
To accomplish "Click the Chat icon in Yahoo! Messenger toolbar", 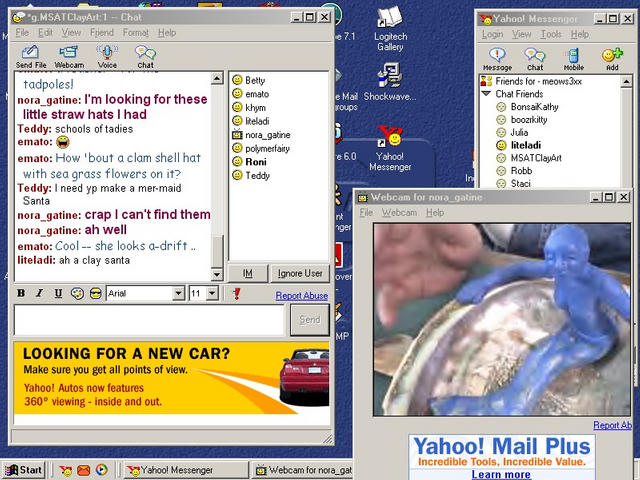I will pyautogui.click(x=535, y=59).
